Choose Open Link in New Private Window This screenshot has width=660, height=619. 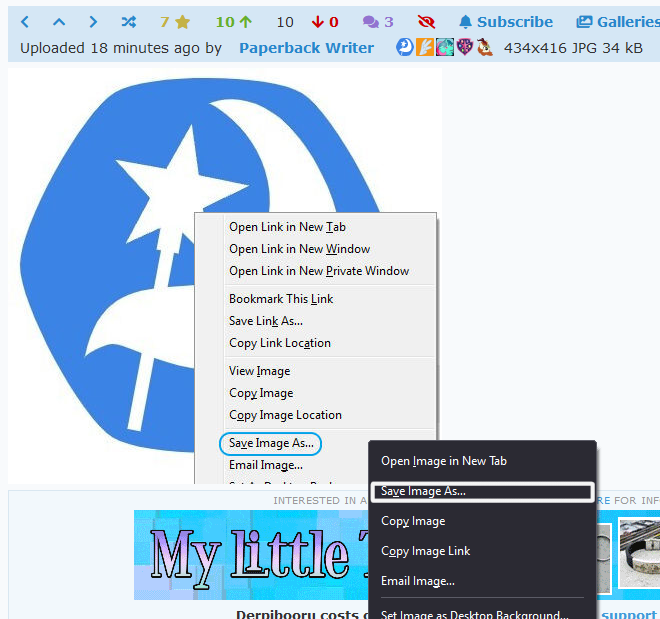(319, 271)
